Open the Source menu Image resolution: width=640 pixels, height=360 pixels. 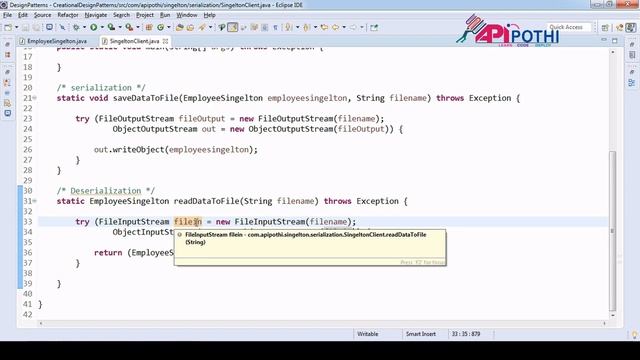pyautogui.click(x=42, y=15)
